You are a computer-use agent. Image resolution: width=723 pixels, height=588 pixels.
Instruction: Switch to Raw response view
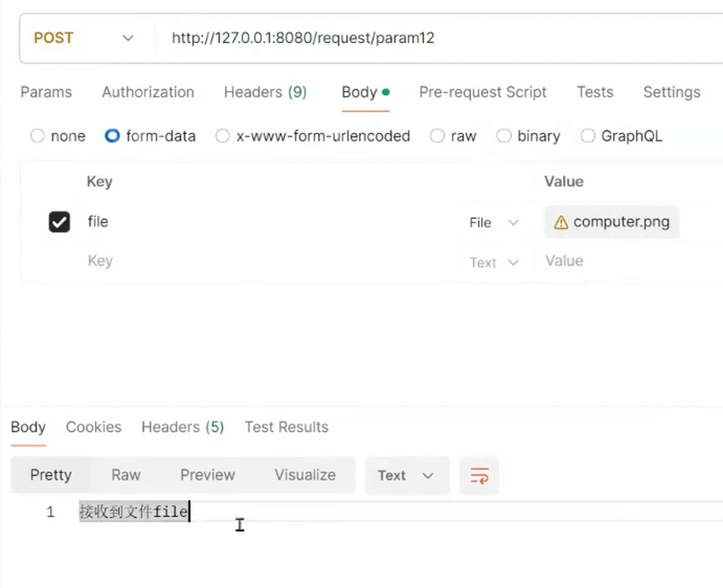coord(126,475)
